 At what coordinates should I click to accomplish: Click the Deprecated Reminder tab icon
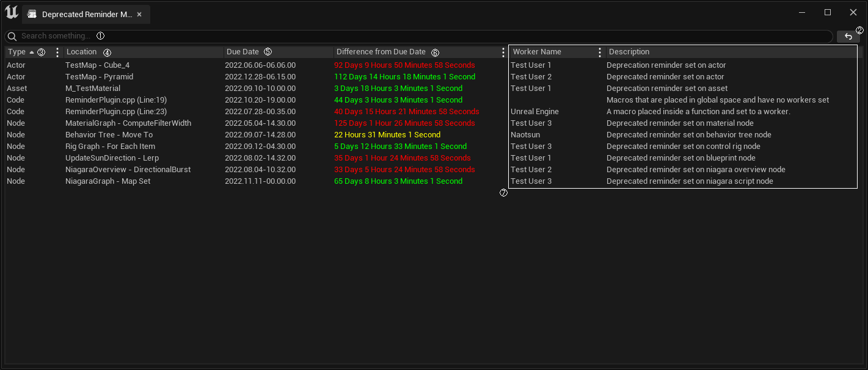[x=32, y=14]
